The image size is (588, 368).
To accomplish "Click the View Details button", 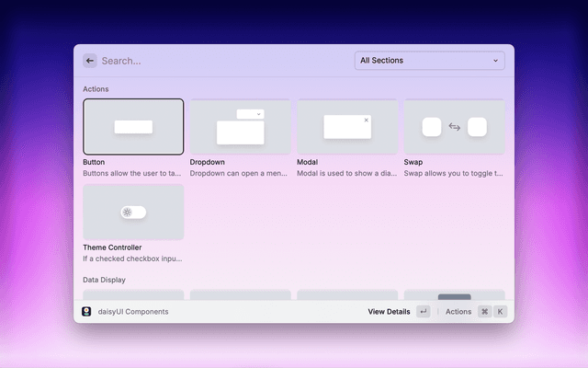I will click(389, 312).
